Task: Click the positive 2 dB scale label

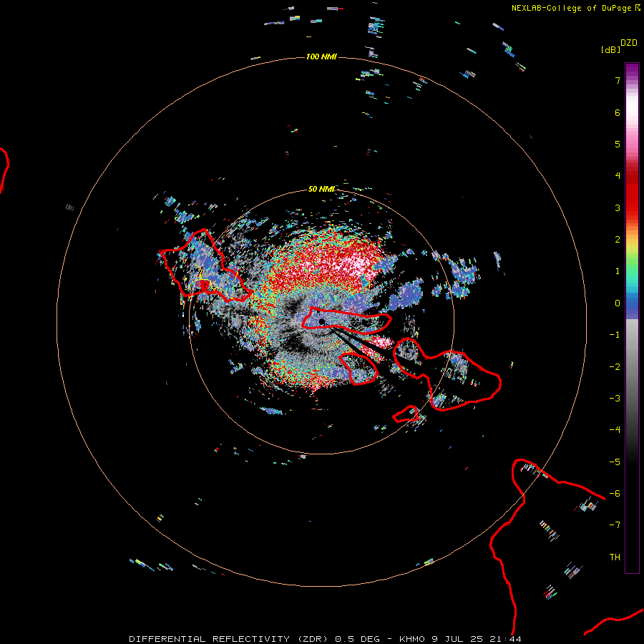Action: 618,240
